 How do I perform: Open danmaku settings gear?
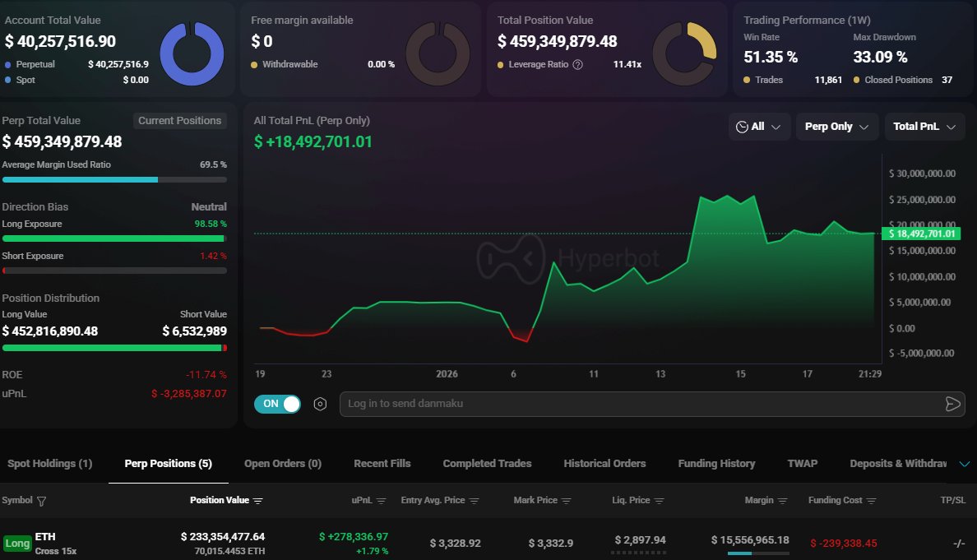320,404
